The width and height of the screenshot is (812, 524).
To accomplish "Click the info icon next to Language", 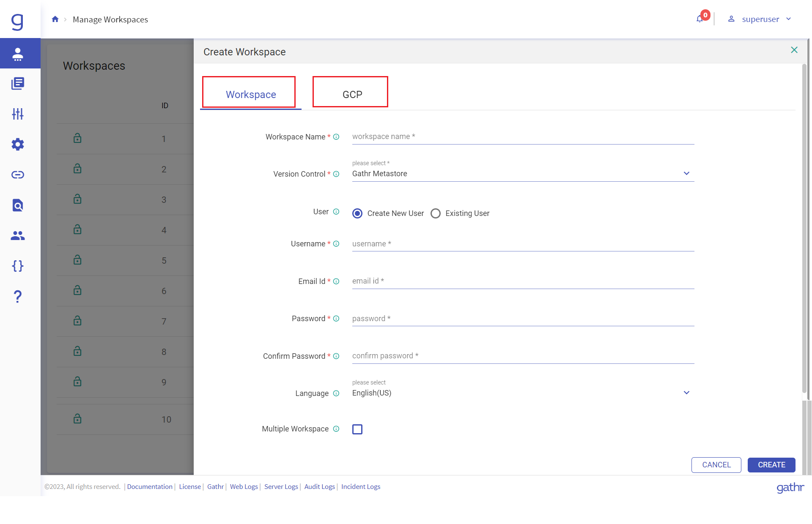I will pyautogui.click(x=336, y=393).
